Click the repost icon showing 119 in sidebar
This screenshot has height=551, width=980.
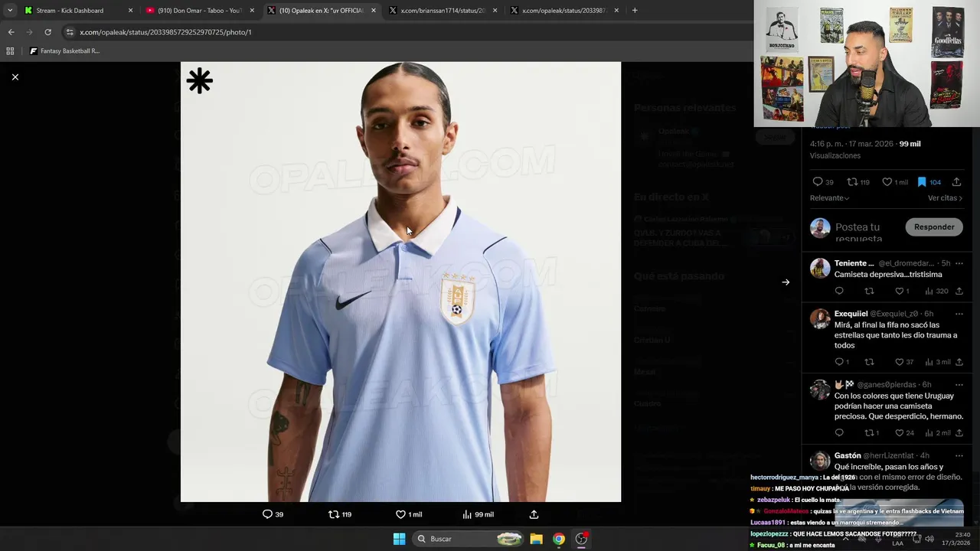(x=851, y=182)
